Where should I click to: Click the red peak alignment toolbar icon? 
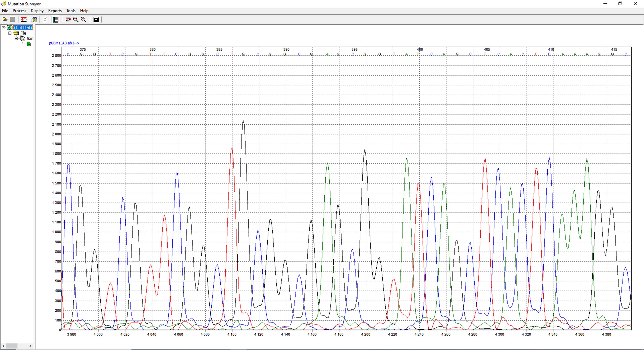[24, 20]
